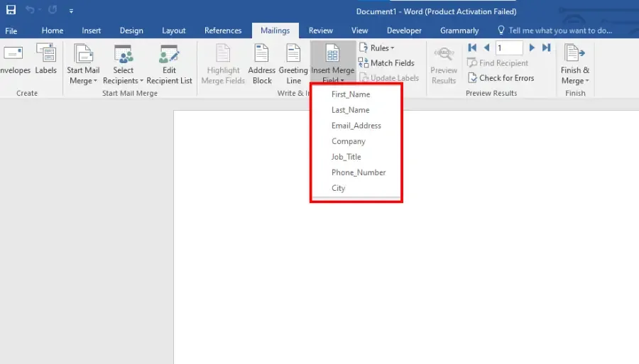The image size is (639, 364).
Task: Switch to the Insert tab
Action: coord(92,31)
